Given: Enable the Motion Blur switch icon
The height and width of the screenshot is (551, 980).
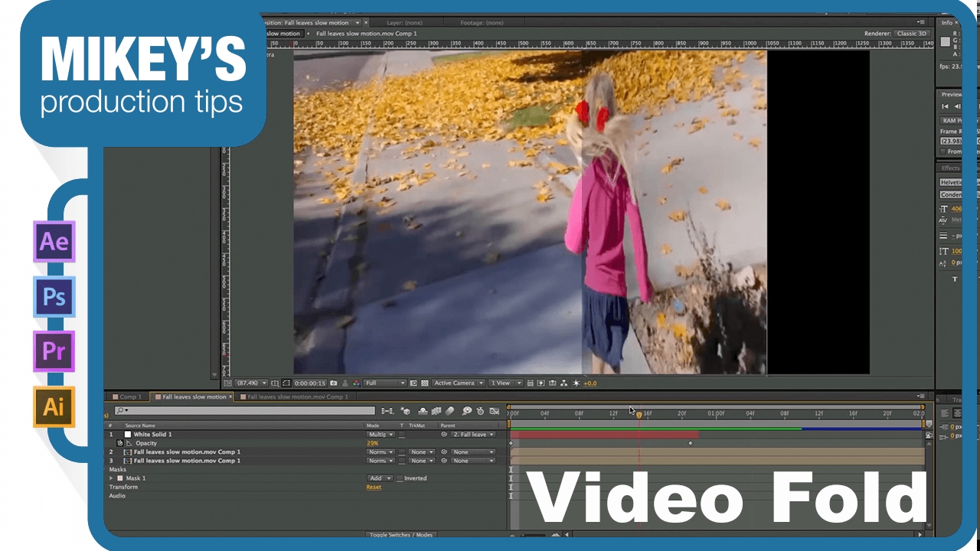Looking at the screenshot, I should pos(450,411).
